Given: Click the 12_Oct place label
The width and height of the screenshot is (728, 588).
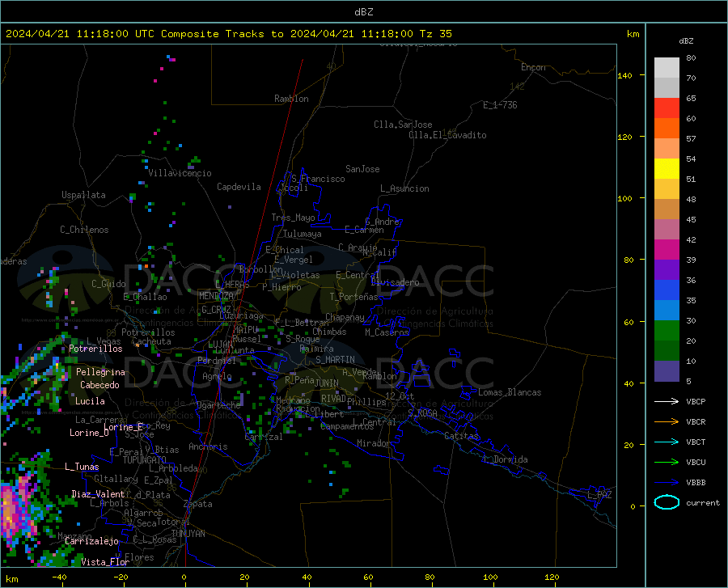Looking at the screenshot, I should pyautogui.click(x=400, y=396).
